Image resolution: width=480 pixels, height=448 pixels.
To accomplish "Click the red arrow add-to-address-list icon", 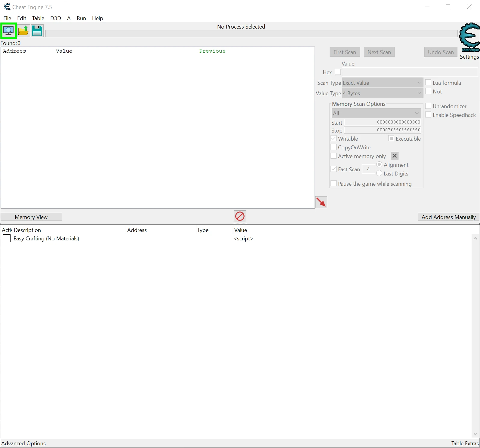I will click(x=321, y=202).
